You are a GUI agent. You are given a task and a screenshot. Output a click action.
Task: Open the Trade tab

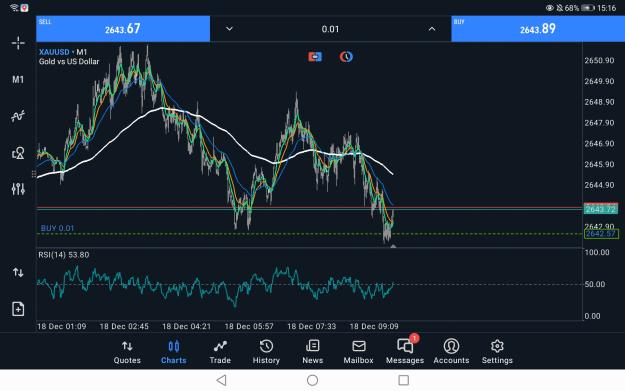point(220,352)
